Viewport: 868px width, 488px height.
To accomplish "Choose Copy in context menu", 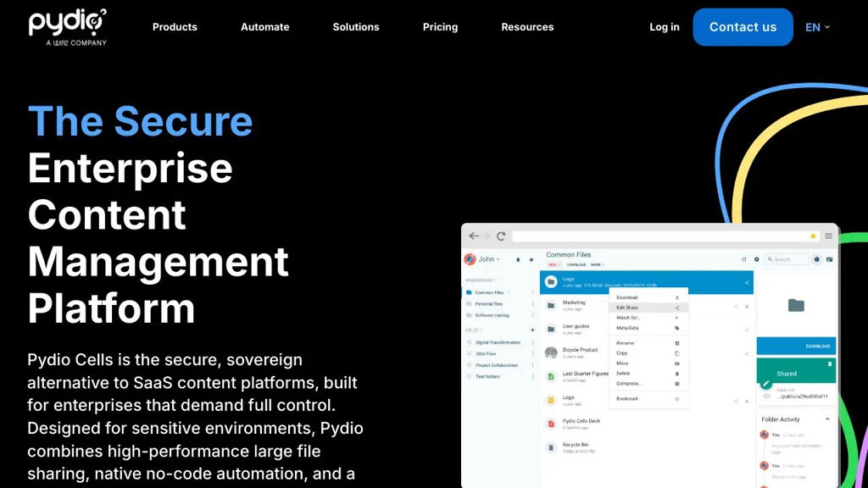I will [648, 353].
